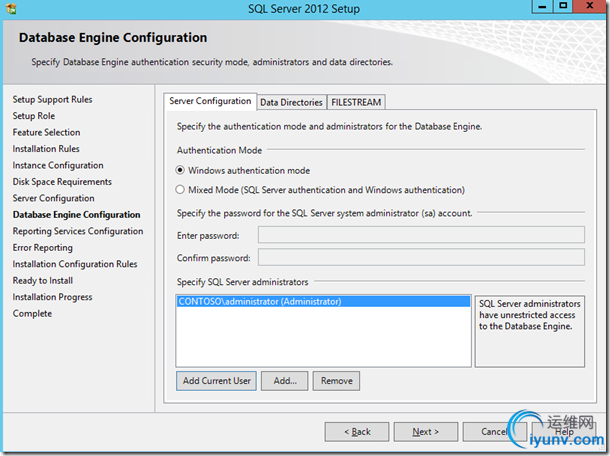Close the SQL Server 2012 Setup window
Screen dimensions: 610x456
point(589,6)
